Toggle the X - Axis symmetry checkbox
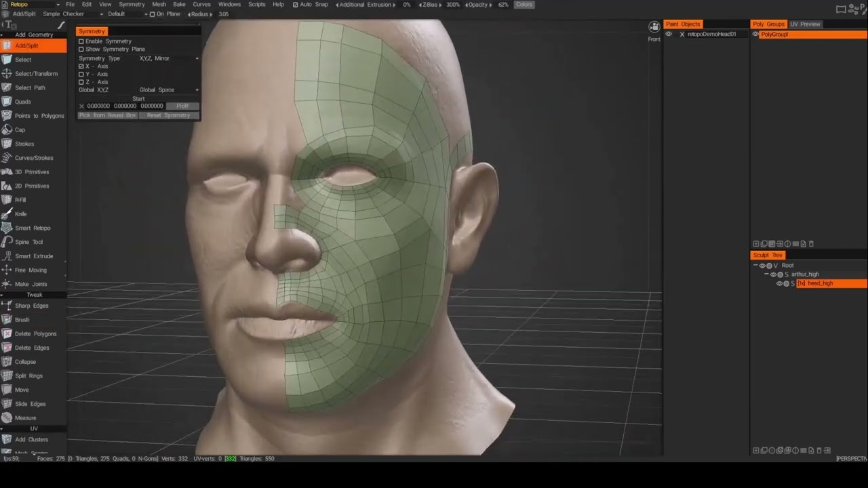This screenshot has width=868, height=488. [81, 66]
